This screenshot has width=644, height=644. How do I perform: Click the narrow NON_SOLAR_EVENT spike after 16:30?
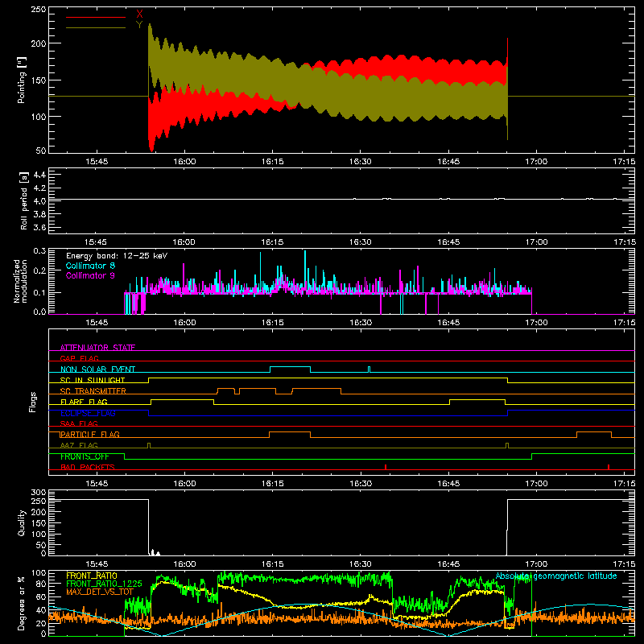pyautogui.click(x=369, y=369)
